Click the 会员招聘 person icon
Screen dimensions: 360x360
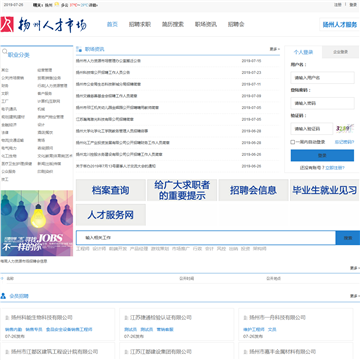3,296
